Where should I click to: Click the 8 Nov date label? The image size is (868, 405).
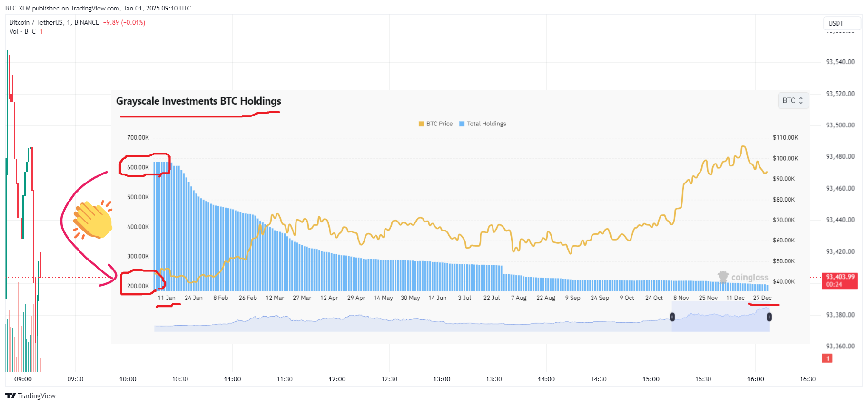click(x=681, y=298)
